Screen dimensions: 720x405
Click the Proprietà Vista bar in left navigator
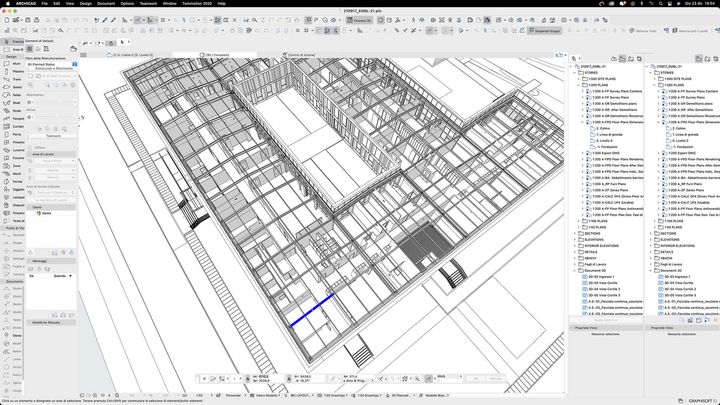(x=606, y=328)
